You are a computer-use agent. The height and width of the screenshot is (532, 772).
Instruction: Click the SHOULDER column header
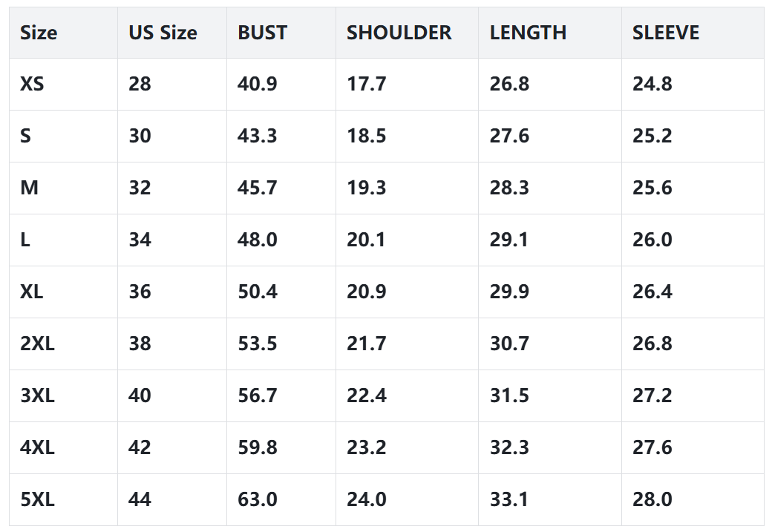[x=399, y=33]
